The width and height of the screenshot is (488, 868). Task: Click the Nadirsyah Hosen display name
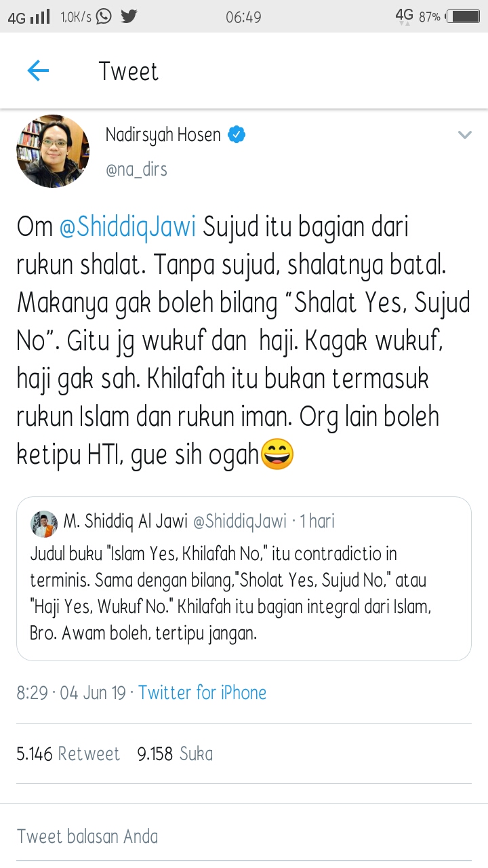[x=163, y=135]
